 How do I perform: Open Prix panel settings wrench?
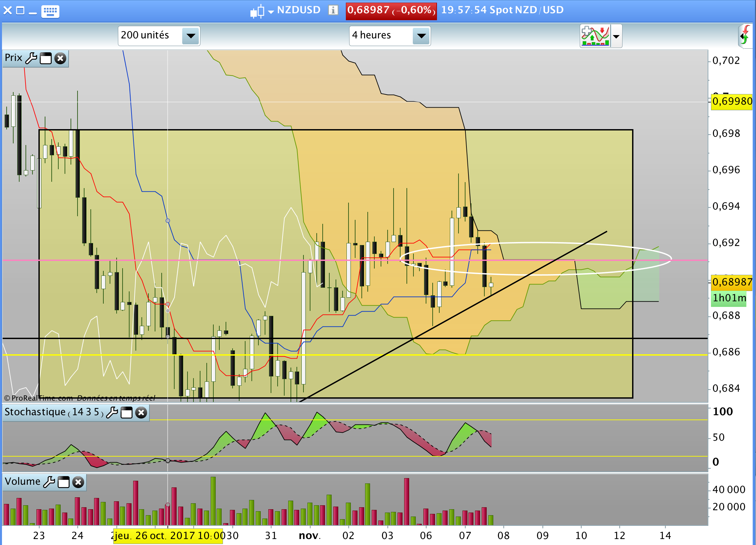pos(31,58)
